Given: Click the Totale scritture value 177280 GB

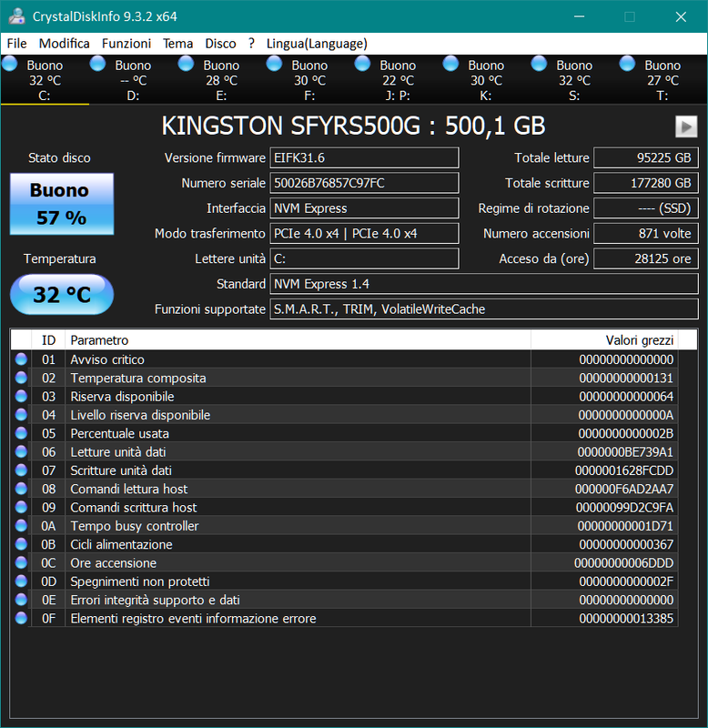Looking at the screenshot, I should tap(646, 183).
